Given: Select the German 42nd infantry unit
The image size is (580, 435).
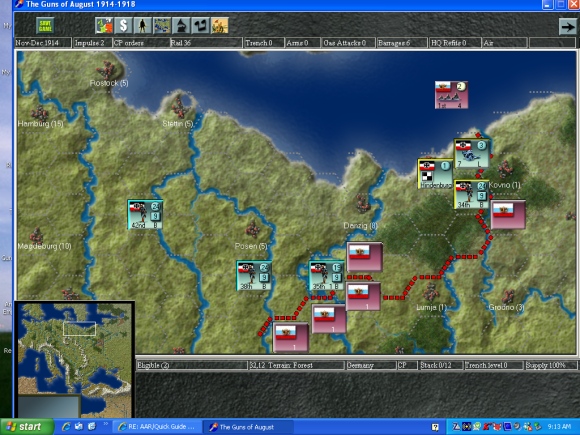Looking at the screenshot, I should tap(145, 215).
